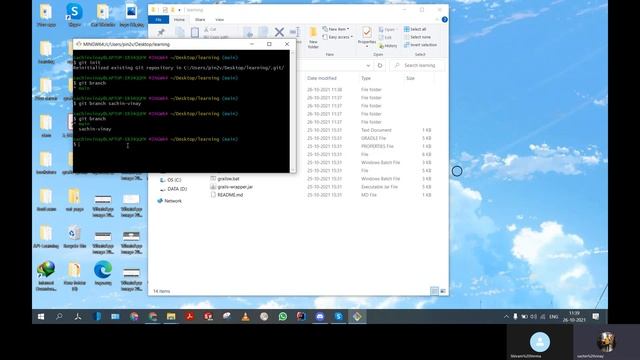Select the gradle-wrapper.jar file
The image size is (640, 360).
(231, 187)
